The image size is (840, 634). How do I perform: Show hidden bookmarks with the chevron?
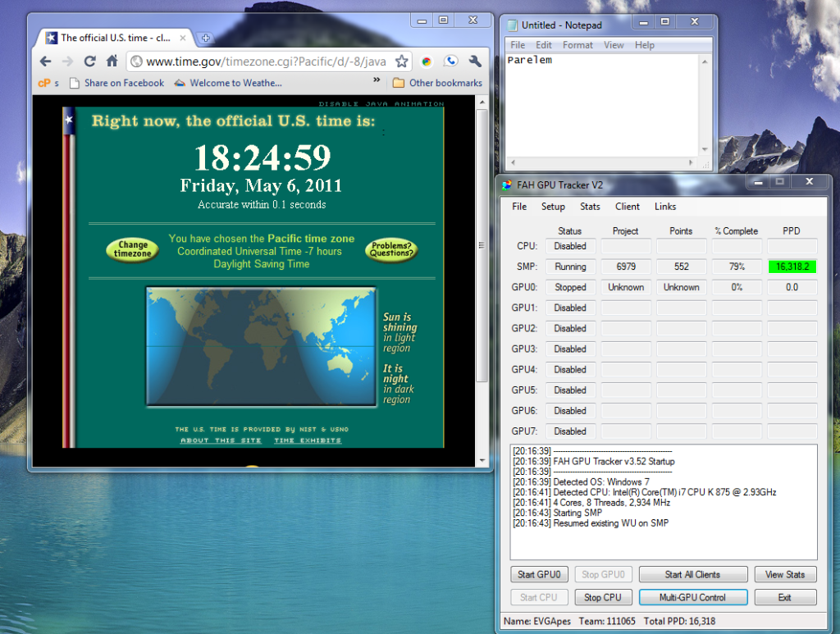coord(377,81)
